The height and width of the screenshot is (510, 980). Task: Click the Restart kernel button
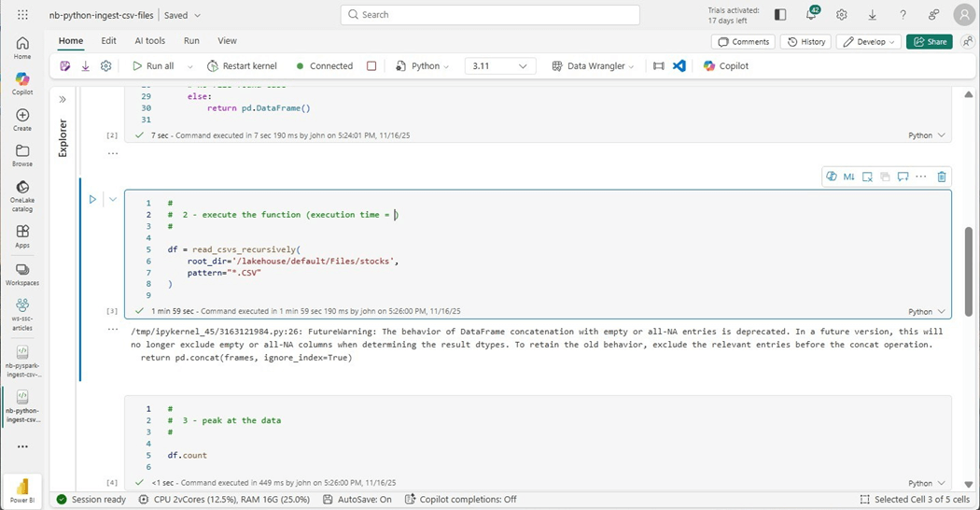(x=242, y=66)
